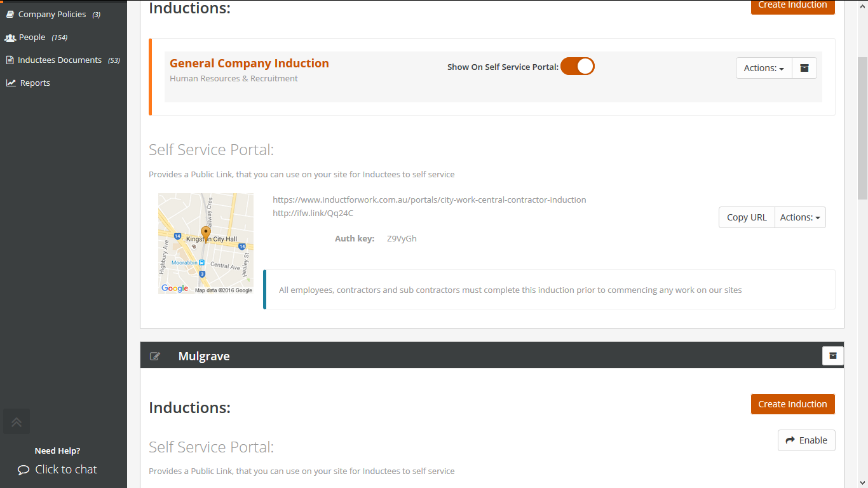Click the Copy URL button

tap(746, 217)
